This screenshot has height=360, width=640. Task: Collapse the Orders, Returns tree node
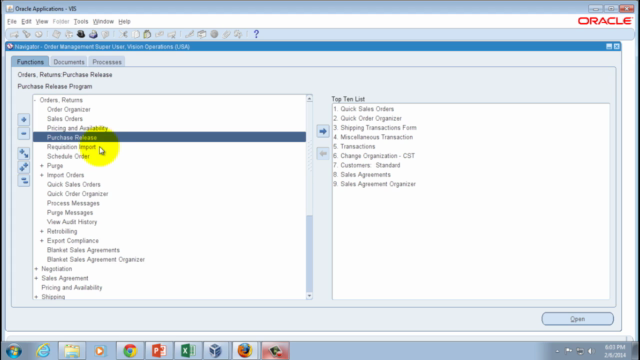click(35, 100)
